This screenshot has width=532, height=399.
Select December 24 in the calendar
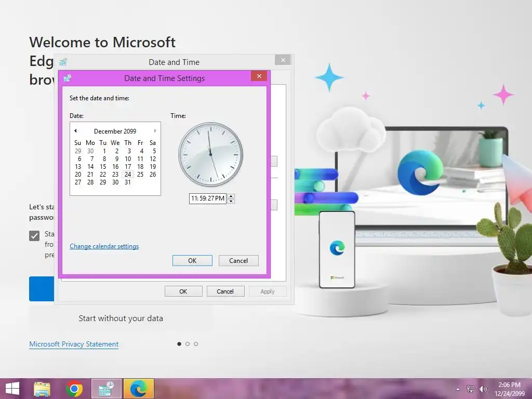(x=128, y=175)
